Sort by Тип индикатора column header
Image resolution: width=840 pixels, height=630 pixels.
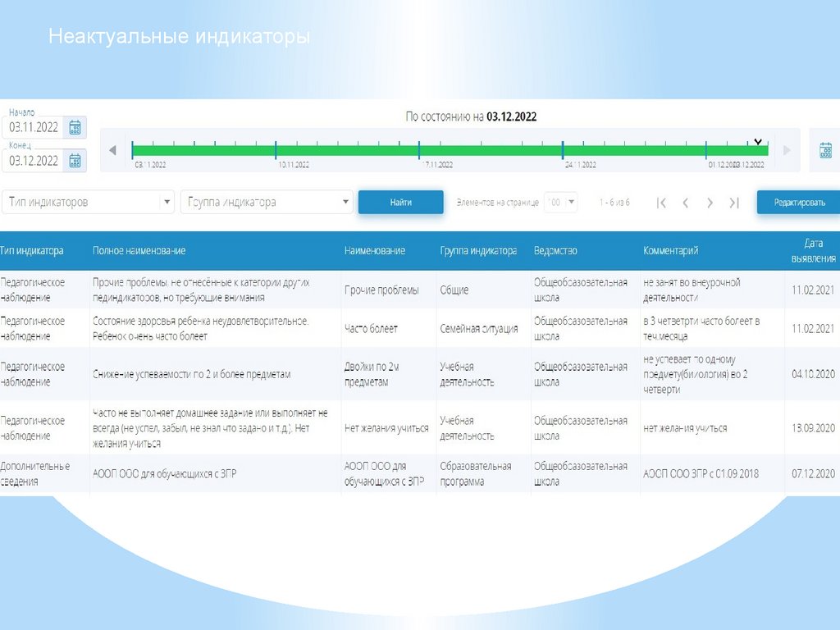tap(32, 250)
